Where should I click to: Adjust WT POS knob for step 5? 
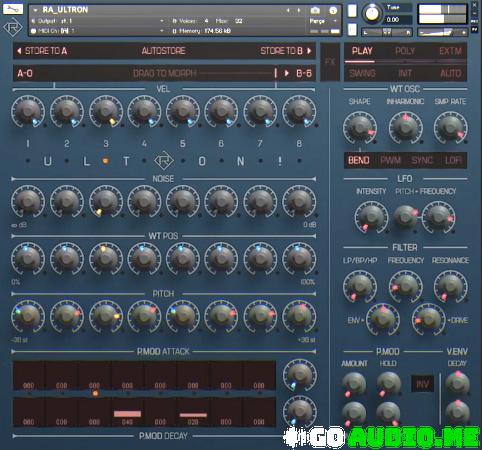click(x=183, y=259)
